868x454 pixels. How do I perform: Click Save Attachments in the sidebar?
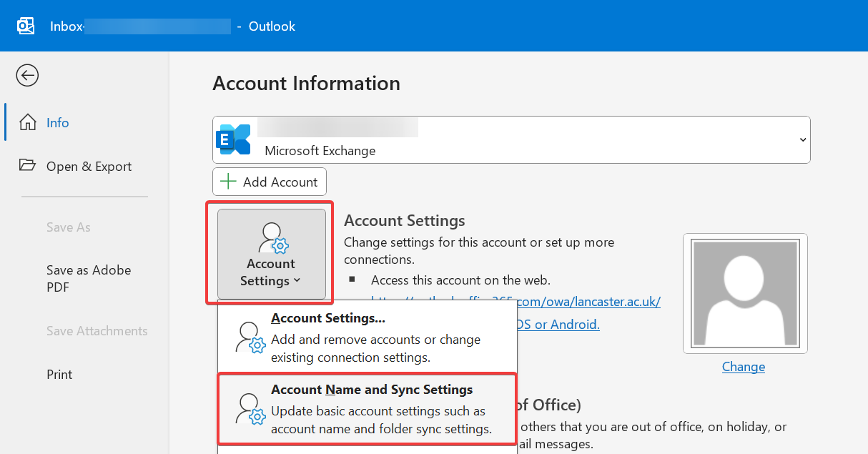(97, 331)
